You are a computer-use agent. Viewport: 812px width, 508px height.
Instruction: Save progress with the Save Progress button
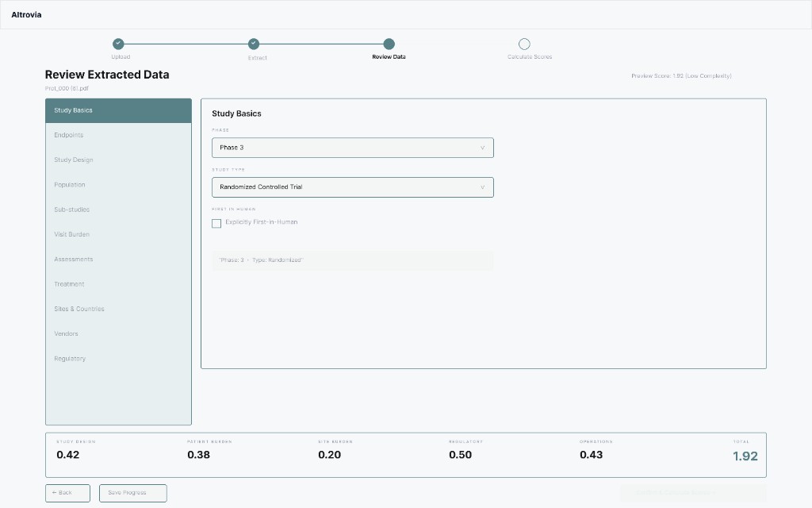coord(132,492)
